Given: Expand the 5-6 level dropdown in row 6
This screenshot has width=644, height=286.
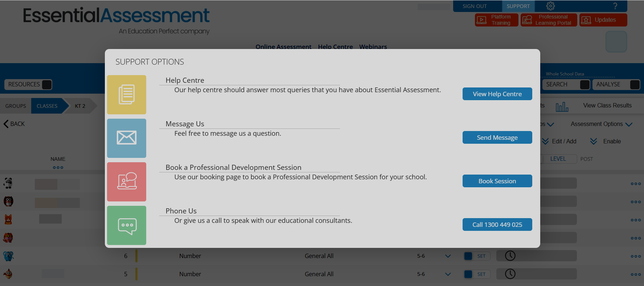Looking at the screenshot, I should click(x=448, y=256).
